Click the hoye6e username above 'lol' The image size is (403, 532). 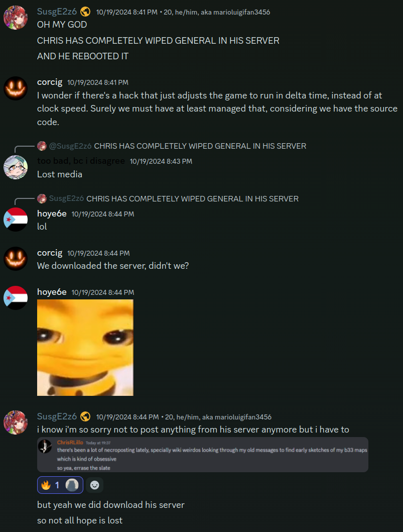click(x=52, y=214)
